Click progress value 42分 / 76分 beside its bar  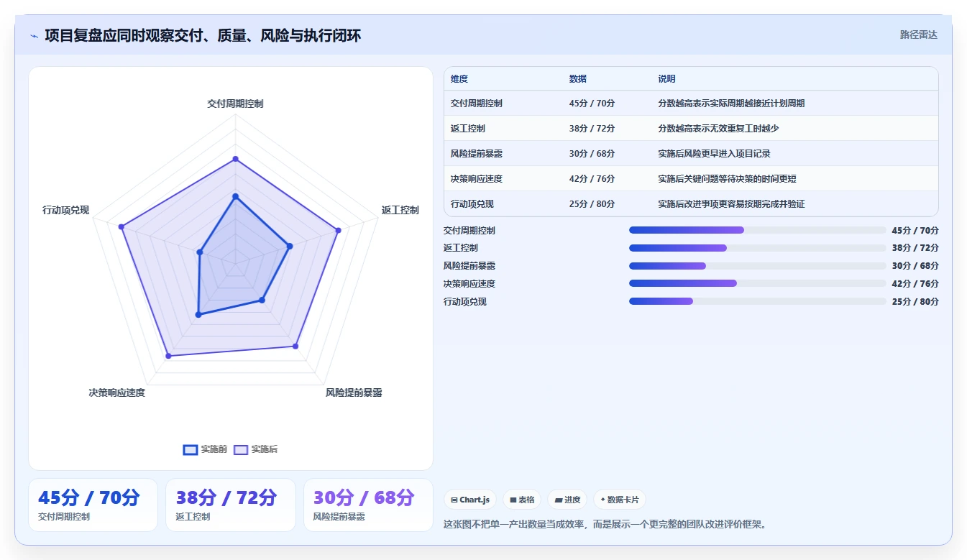tap(915, 284)
